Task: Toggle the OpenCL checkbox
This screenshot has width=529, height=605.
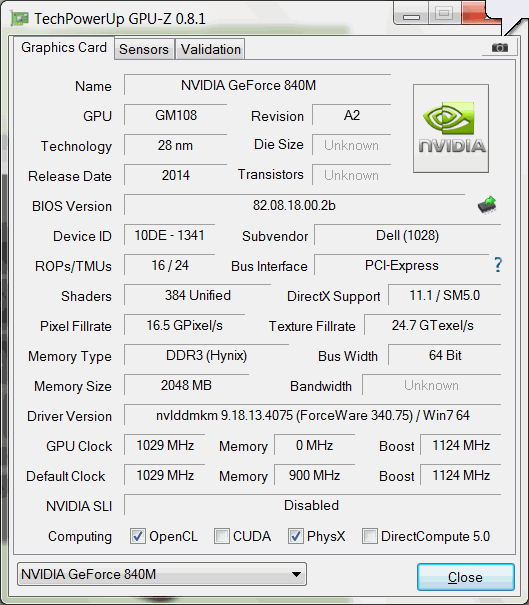Action: [x=138, y=536]
